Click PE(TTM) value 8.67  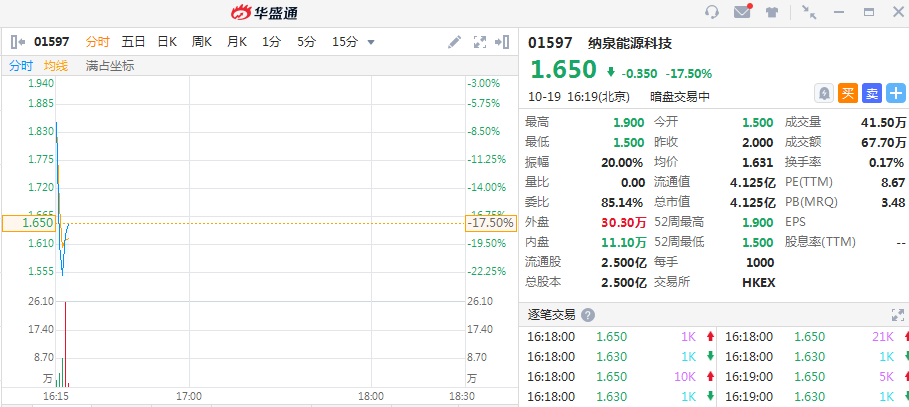click(893, 182)
